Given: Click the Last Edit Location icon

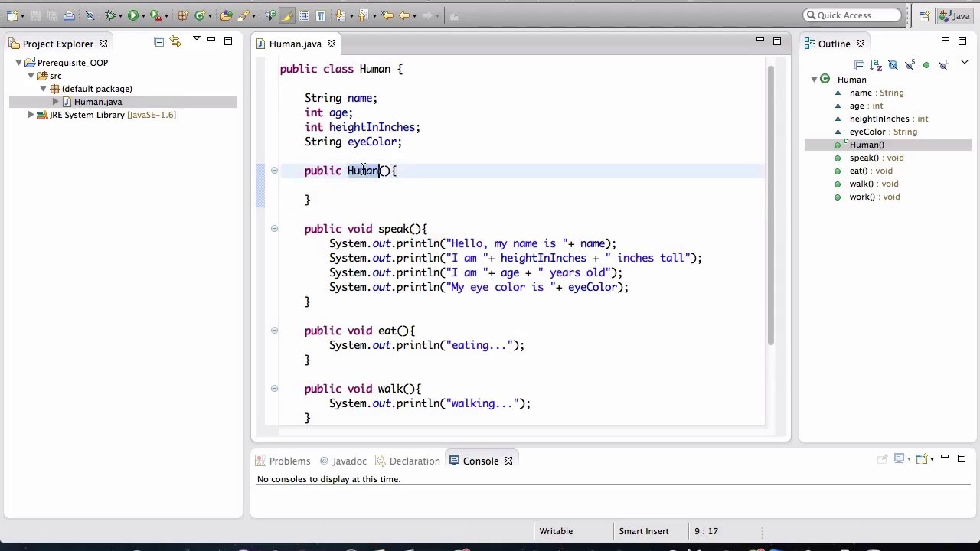Looking at the screenshot, I should 387,15.
